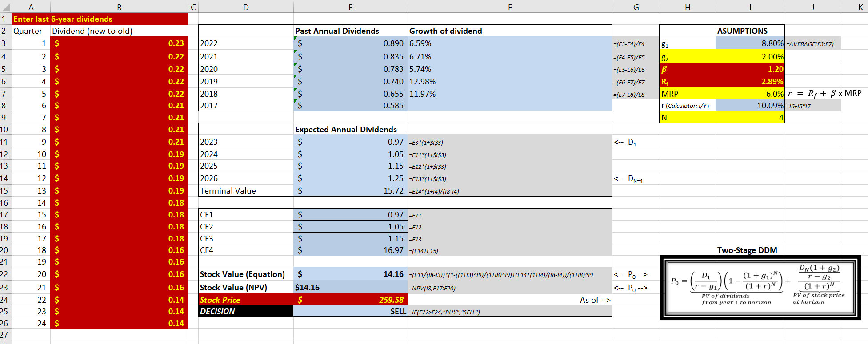Click 'Expected Annual Dividends' heading

pos(351,129)
